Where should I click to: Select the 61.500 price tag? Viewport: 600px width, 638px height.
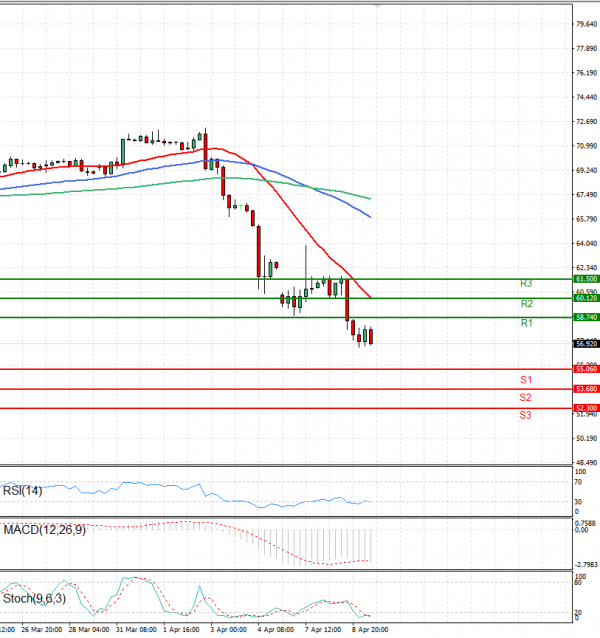point(586,279)
